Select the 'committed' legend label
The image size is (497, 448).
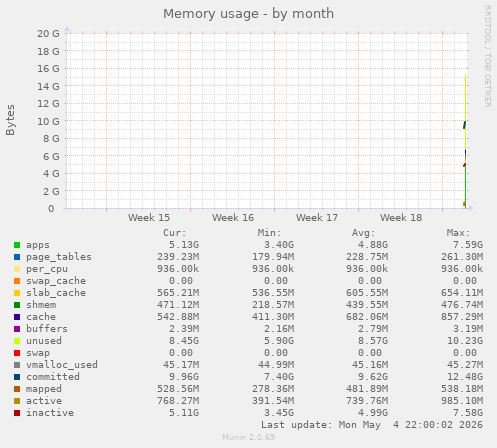[53, 377]
